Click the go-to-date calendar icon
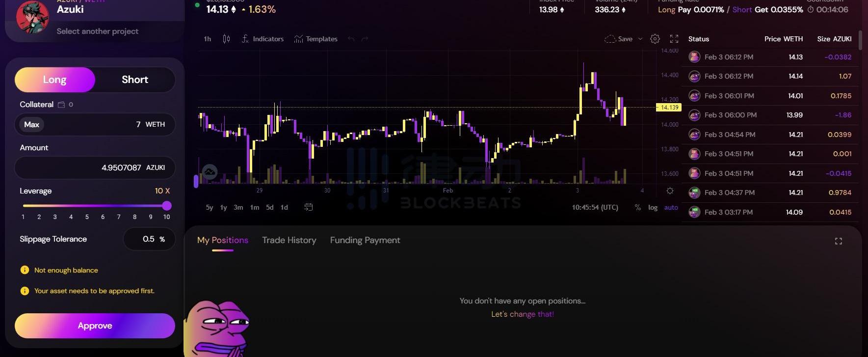868x357 pixels. 308,207
